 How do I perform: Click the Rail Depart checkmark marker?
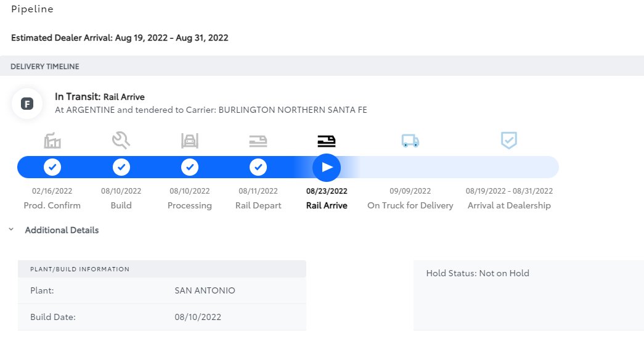258,167
